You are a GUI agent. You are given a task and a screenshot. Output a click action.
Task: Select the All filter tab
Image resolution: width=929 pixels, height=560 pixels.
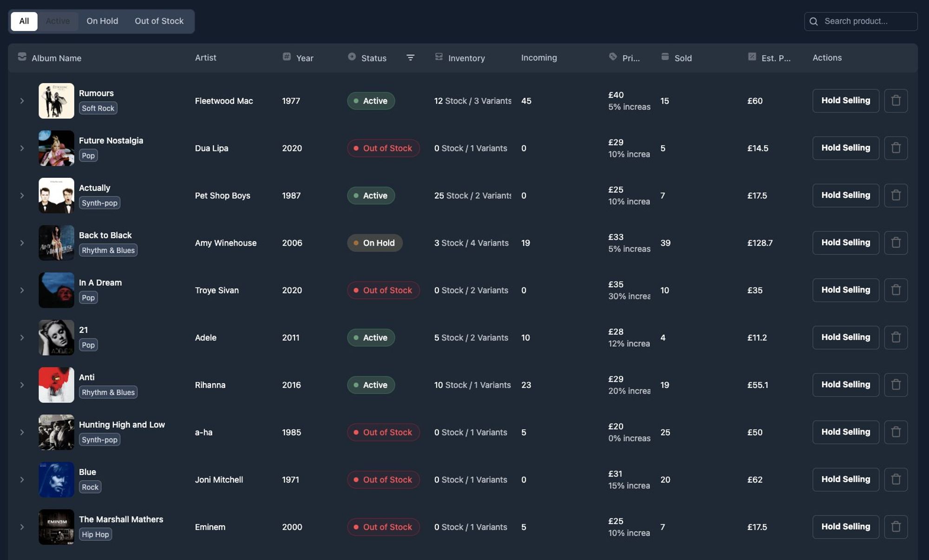coord(24,21)
